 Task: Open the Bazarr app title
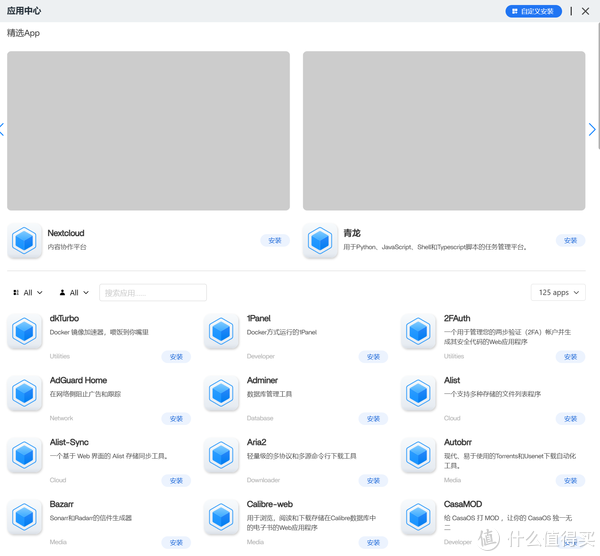point(62,505)
